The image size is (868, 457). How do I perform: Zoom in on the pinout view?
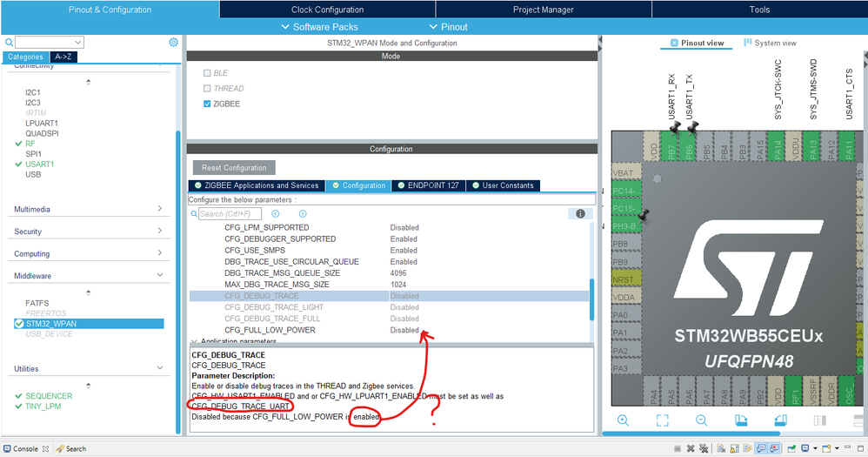(623, 420)
